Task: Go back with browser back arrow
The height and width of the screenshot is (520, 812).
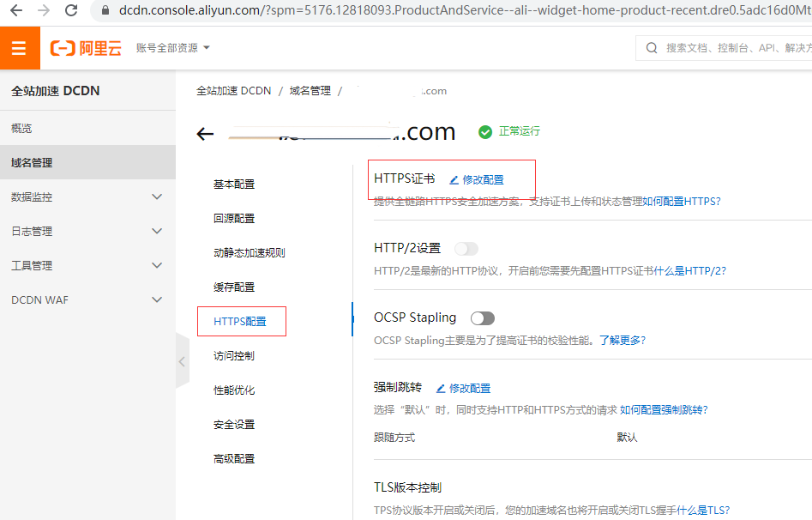Action: (16, 10)
